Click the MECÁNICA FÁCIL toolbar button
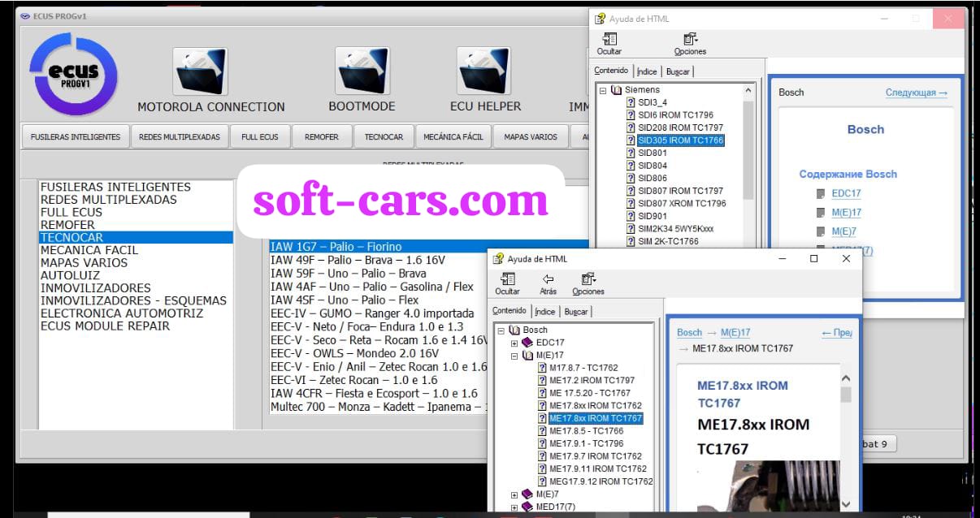 [x=453, y=137]
